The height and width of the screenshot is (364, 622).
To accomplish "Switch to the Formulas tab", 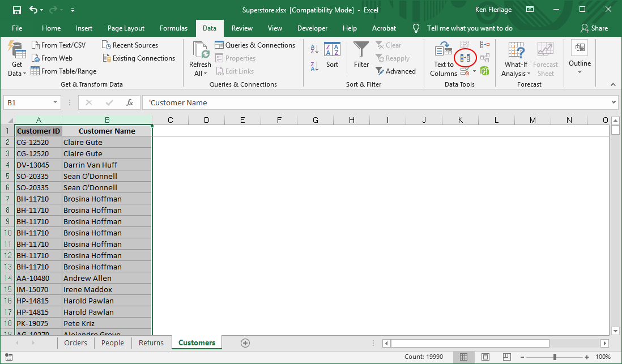I will tap(173, 28).
